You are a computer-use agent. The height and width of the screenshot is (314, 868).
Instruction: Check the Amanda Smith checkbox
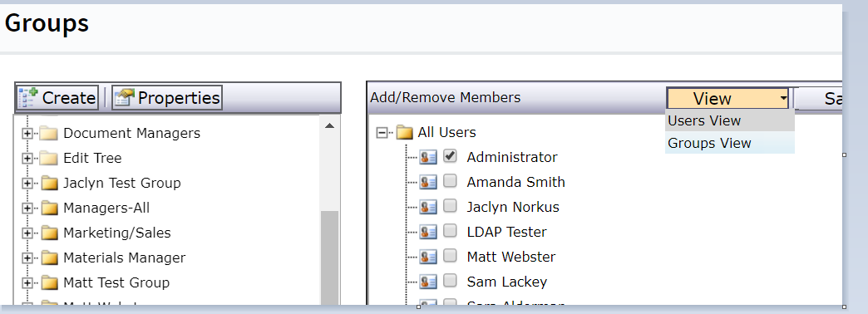coord(450,181)
